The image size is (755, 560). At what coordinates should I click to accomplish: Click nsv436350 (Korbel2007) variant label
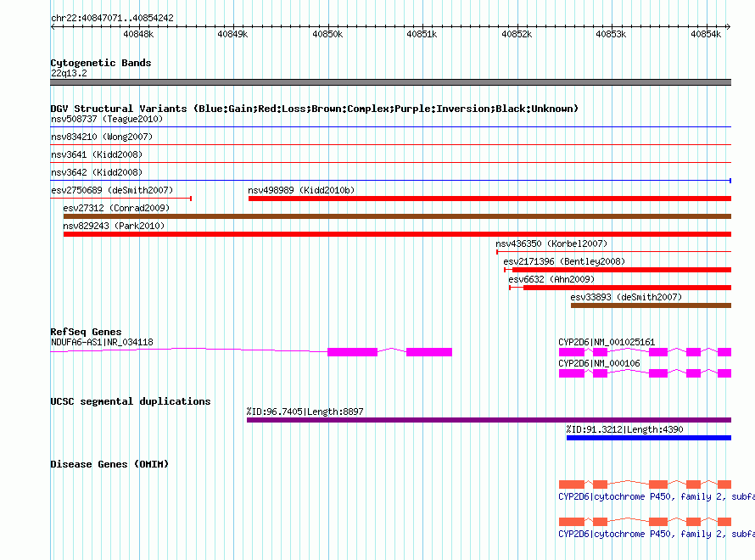(551, 244)
